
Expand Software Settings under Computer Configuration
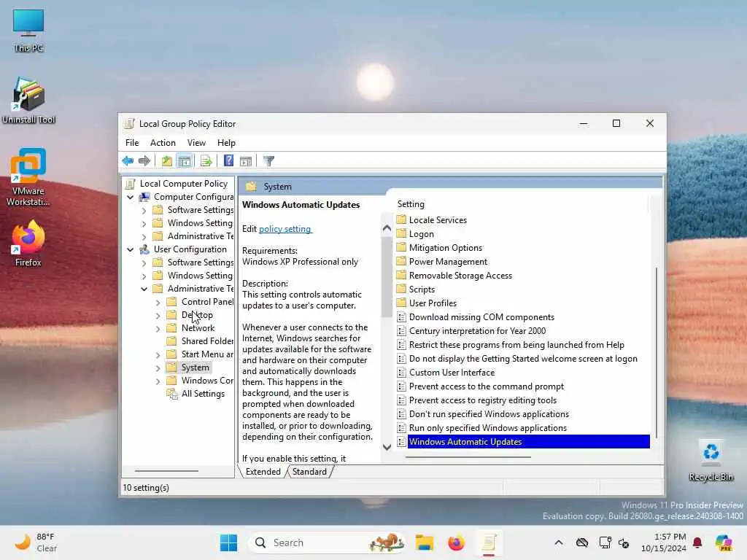coord(144,210)
